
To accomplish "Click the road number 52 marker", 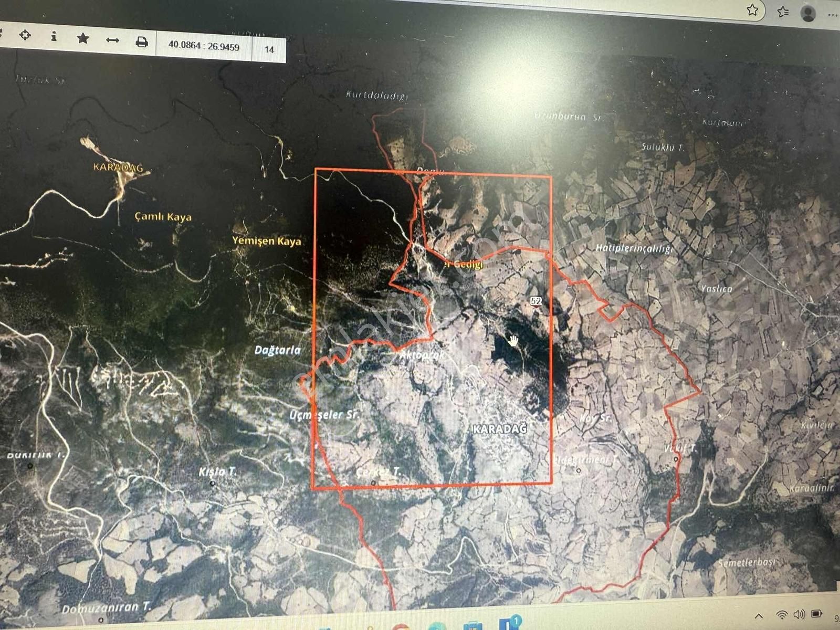I will 535,301.
